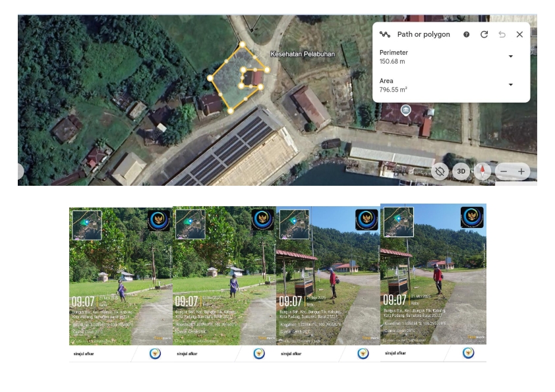555x392 pixels.
Task: Open the second field photo thumbnail
Action: [x=224, y=276]
